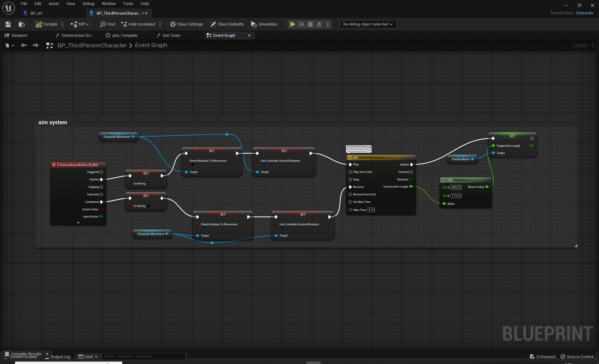Click the Browse to asset icon

22,24
